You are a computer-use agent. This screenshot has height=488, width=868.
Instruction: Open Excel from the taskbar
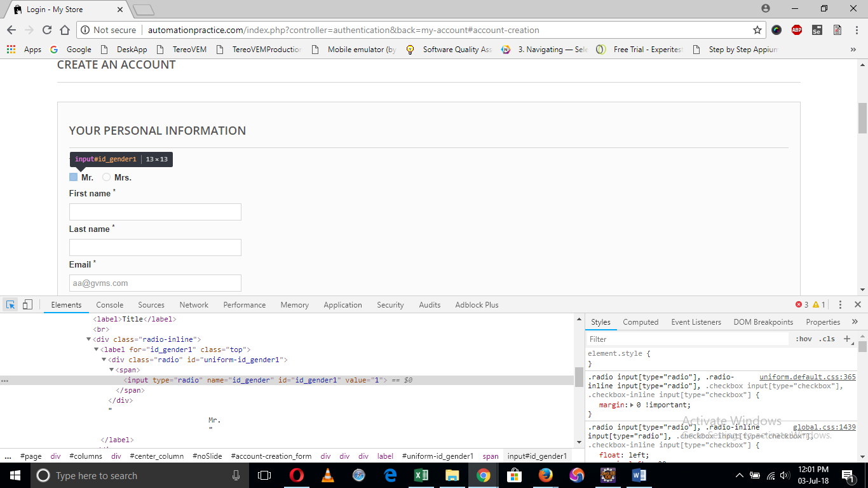click(421, 475)
